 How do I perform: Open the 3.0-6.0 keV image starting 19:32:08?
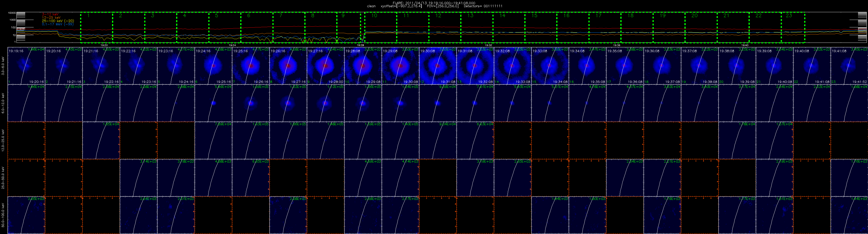tap(513, 65)
